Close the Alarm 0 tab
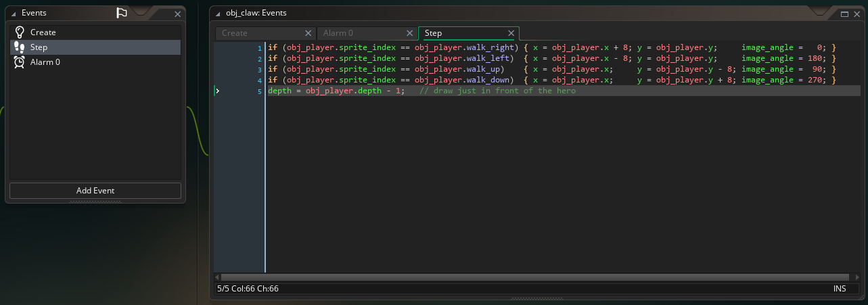The image size is (868, 305). click(410, 33)
